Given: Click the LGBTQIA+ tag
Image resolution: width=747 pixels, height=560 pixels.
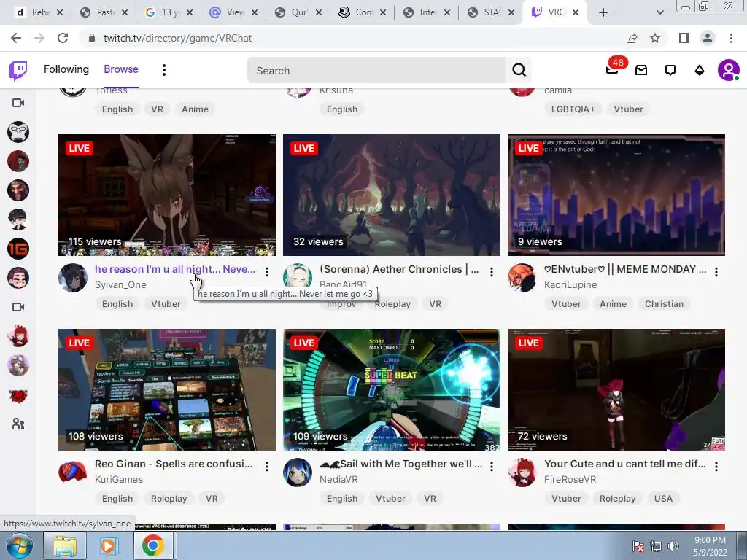Looking at the screenshot, I should 573,109.
